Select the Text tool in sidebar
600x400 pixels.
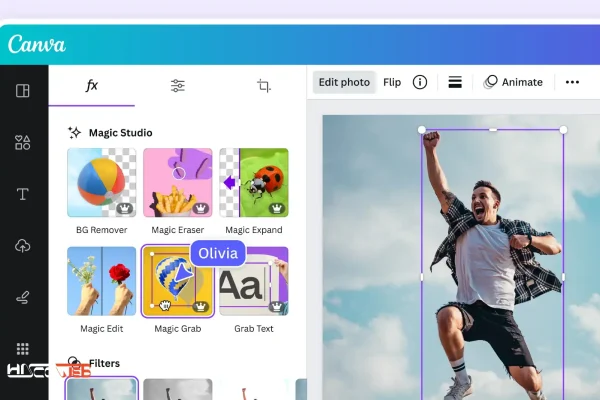point(23,194)
